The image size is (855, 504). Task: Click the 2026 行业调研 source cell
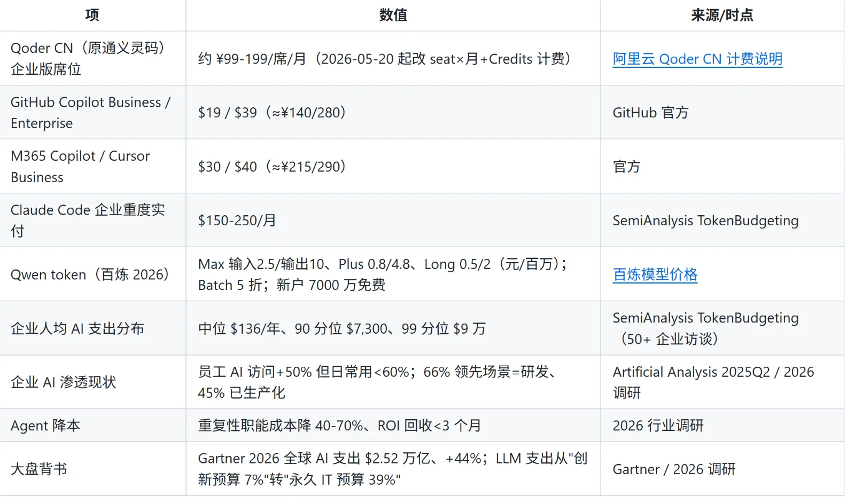722,425
